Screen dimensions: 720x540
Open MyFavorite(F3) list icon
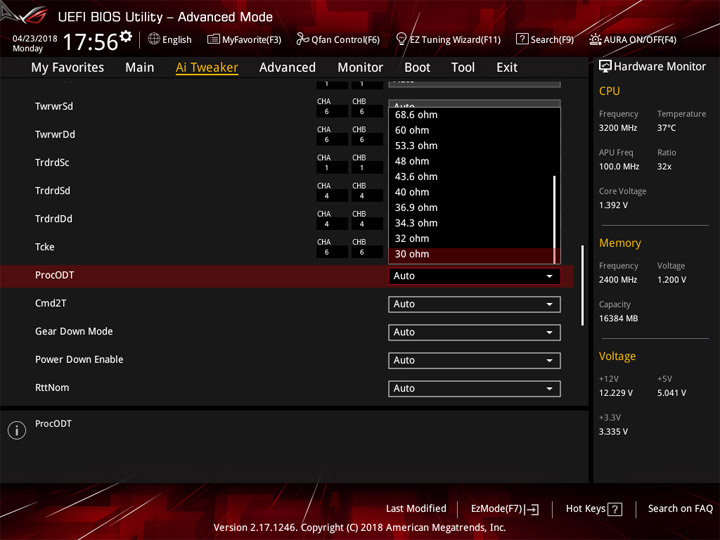213,39
